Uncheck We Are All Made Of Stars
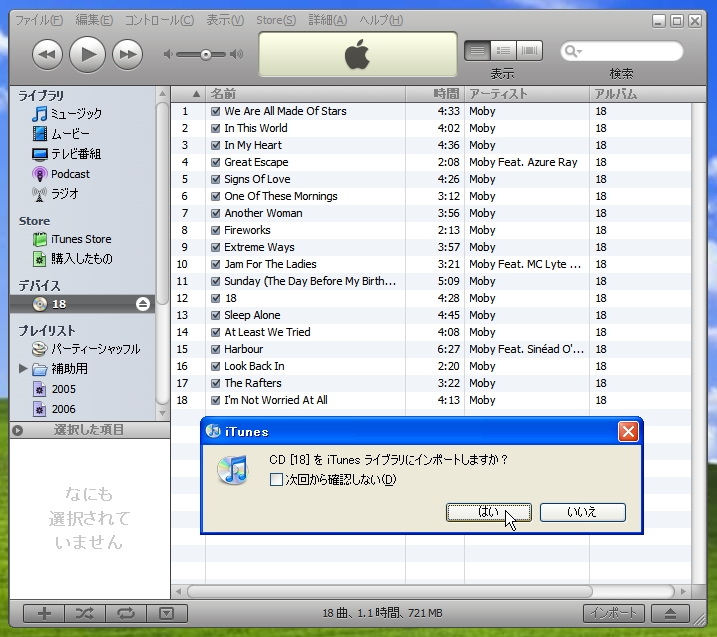 tap(216, 111)
